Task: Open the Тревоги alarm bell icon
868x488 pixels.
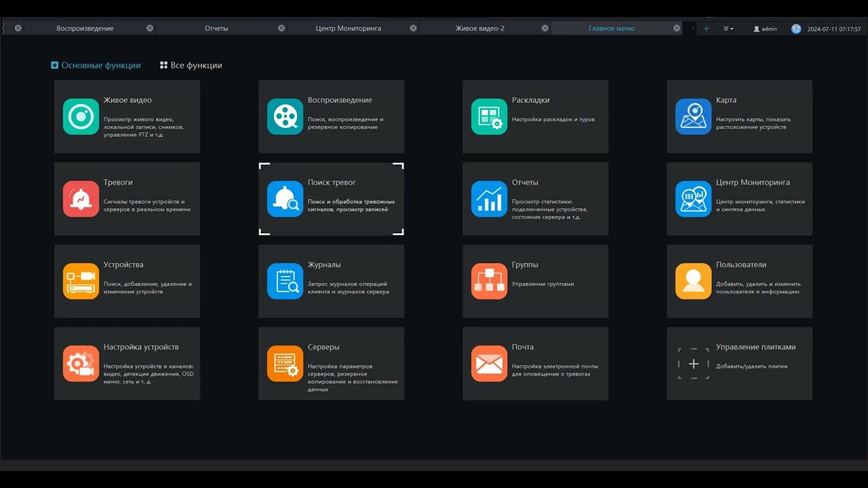Action: 81,199
